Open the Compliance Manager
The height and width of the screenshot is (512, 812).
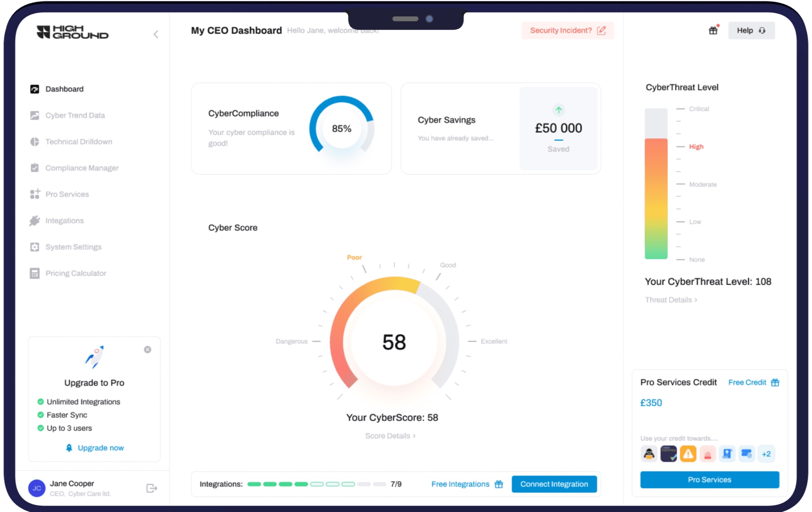pos(82,168)
